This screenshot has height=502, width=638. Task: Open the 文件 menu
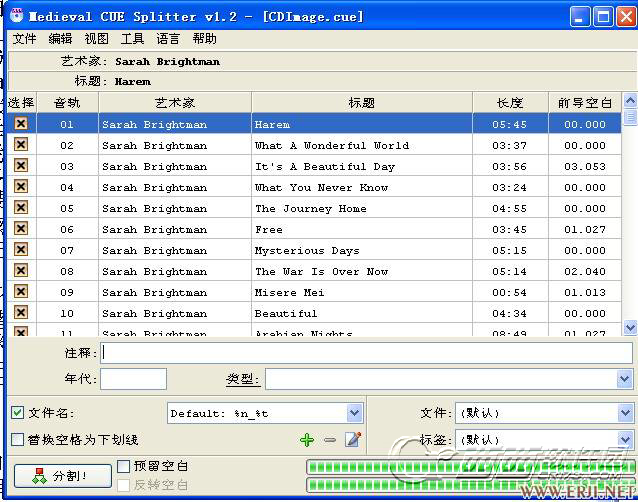click(24, 39)
